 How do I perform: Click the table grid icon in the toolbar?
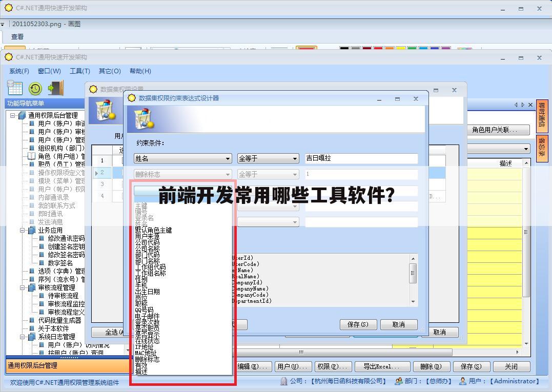(x=15, y=88)
